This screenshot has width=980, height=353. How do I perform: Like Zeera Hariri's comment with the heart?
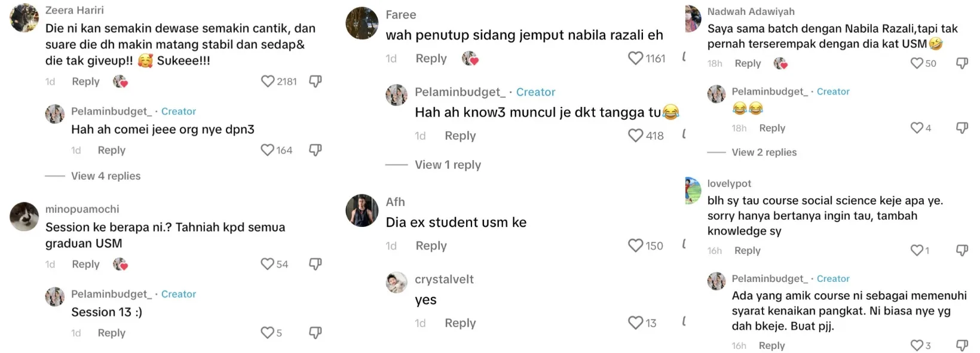pyautogui.click(x=268, y=81)
